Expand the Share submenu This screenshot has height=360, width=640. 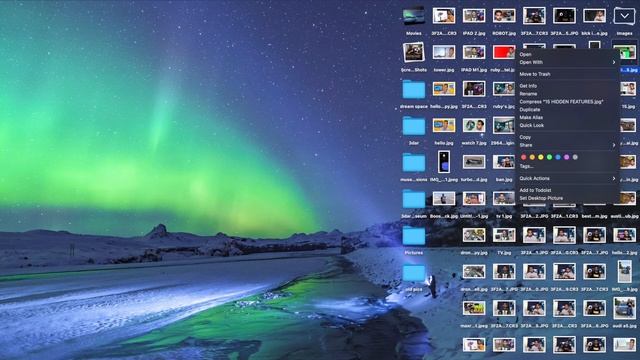coord(568,145)
